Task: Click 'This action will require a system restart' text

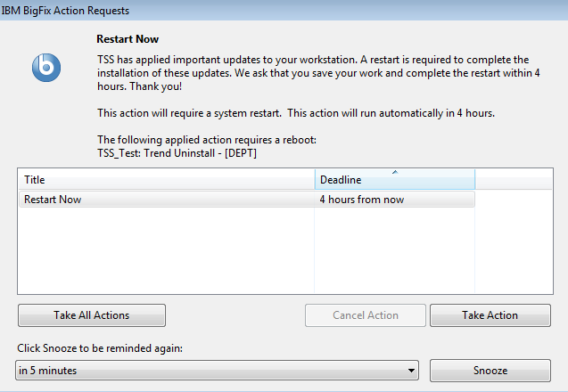Action: click(189, 113)
